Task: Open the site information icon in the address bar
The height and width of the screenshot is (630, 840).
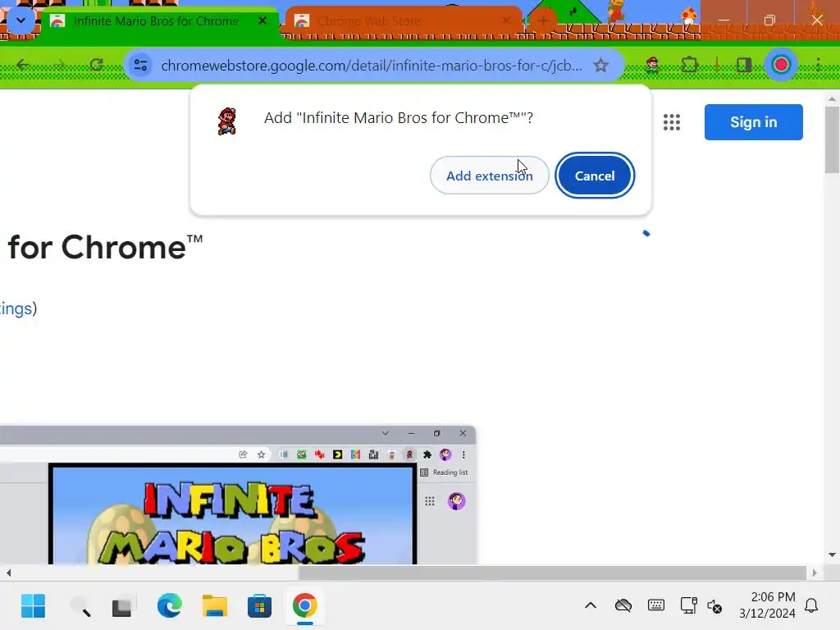Action: click(141, 66)
